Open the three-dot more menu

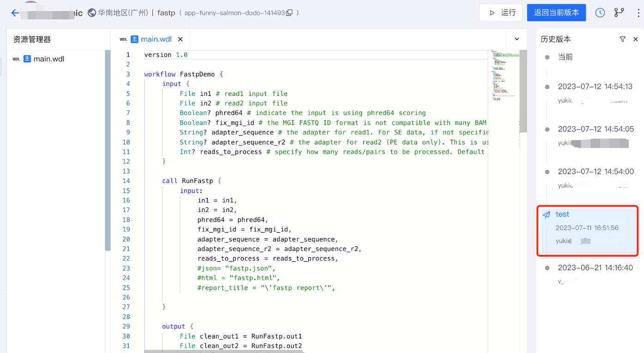(x=638, y=13)
